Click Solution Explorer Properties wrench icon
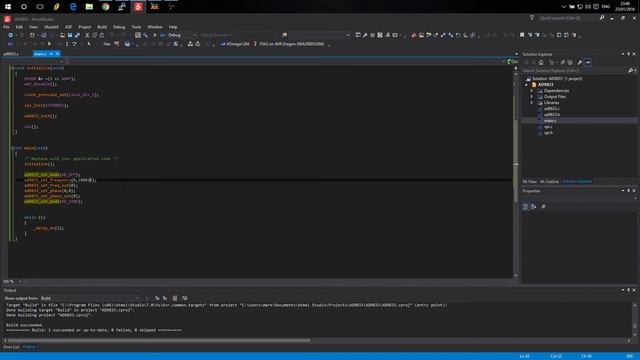The image size is (640, 360). coord(580,62)
